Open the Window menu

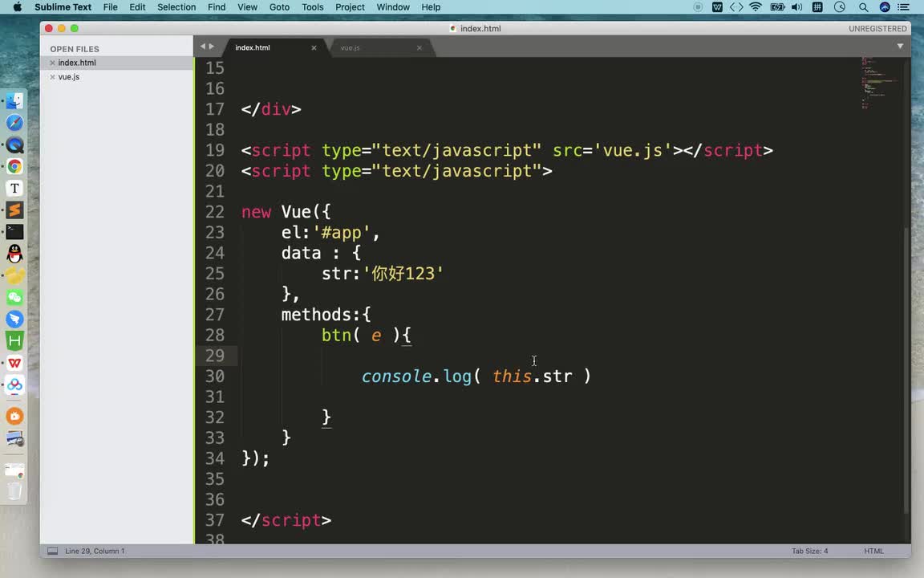point(393,7)
